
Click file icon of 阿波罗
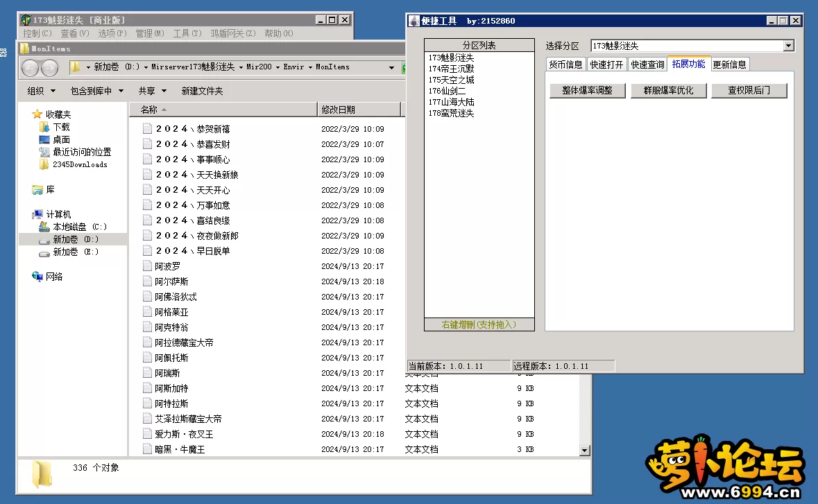[147, 266]
